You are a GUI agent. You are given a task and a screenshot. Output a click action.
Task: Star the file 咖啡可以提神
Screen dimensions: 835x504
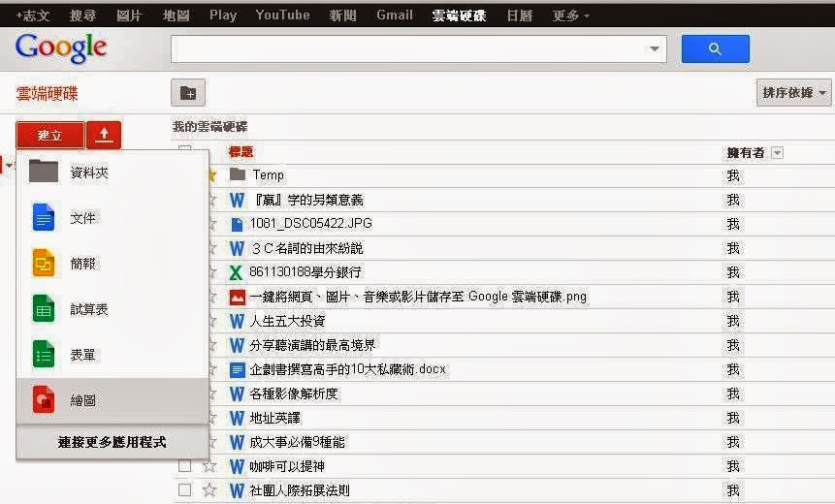coord(209,466)
